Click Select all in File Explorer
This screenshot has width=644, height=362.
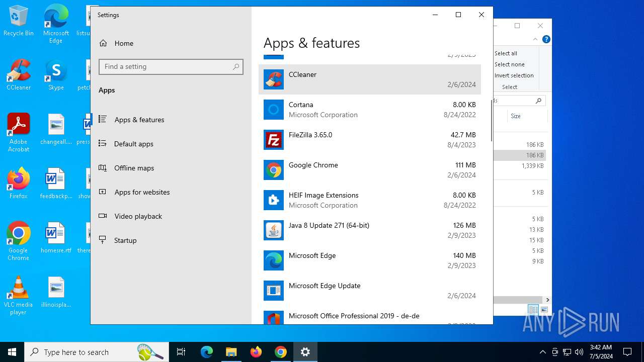pos(506,53)
